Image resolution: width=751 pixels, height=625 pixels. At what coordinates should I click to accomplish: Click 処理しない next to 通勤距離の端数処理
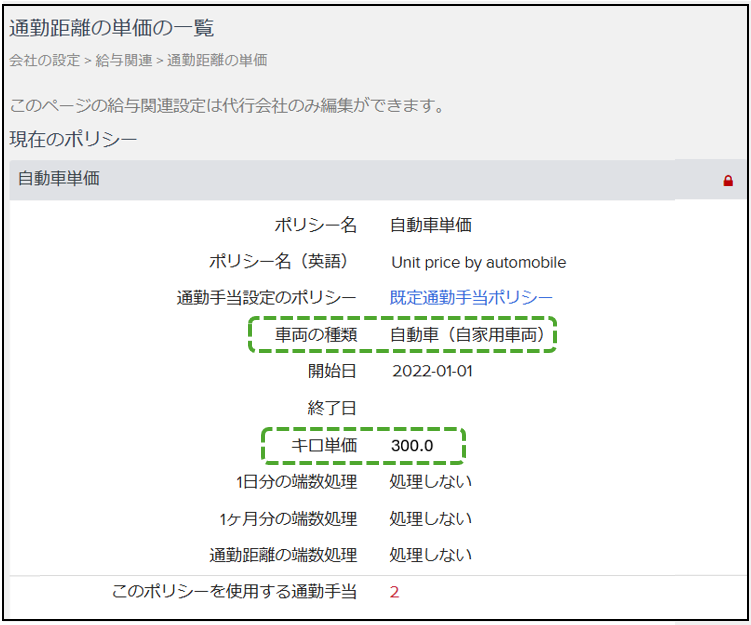[430, 555]
